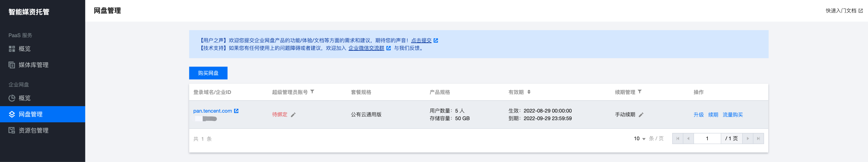The image size is (868, 162).
Task: Open external link icon beside pan.tencent.com
Action: tap(236, 111)
